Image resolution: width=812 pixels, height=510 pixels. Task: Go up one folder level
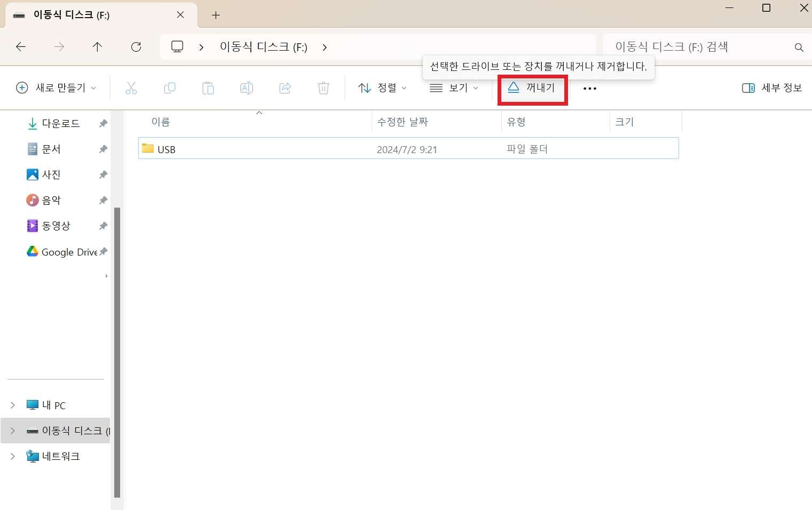pyautogui.click(x=97, y=47)
